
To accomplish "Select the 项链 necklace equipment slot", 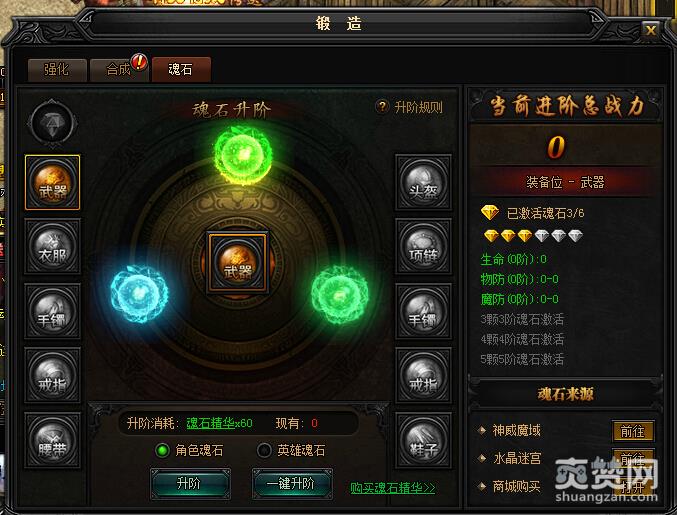I will tap(423, 246).
